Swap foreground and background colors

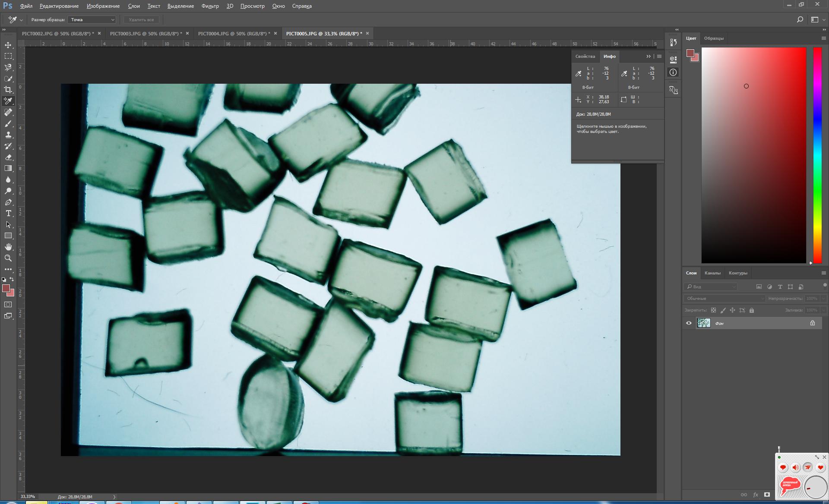(x=12, y=279)
